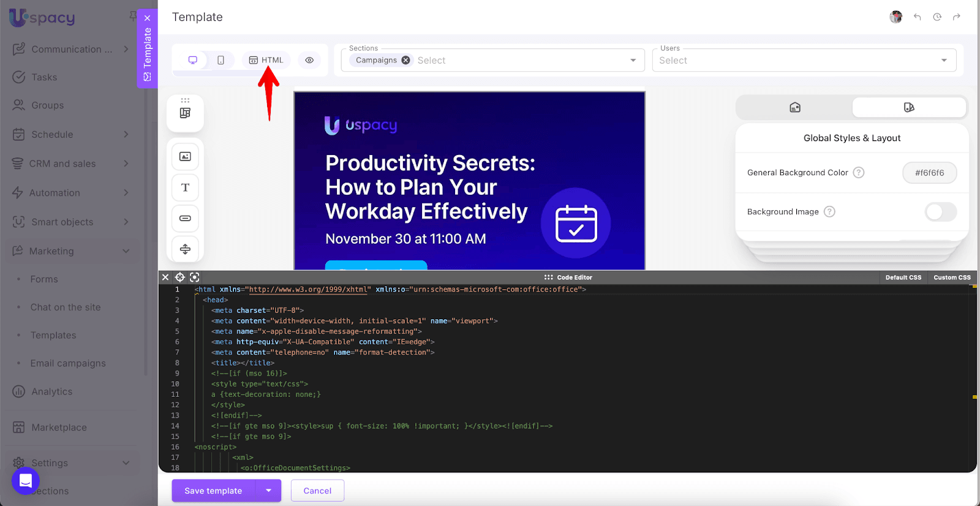Click the user avatar
This screenshot has height=506, width=980.
coord(896,17)
